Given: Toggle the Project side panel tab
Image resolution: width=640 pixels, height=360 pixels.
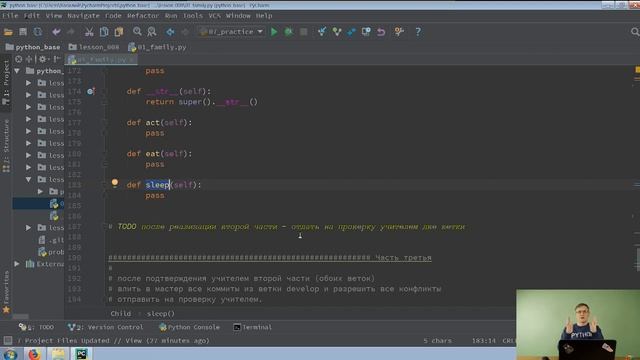Looking at the screenshot, I should 6,82.
